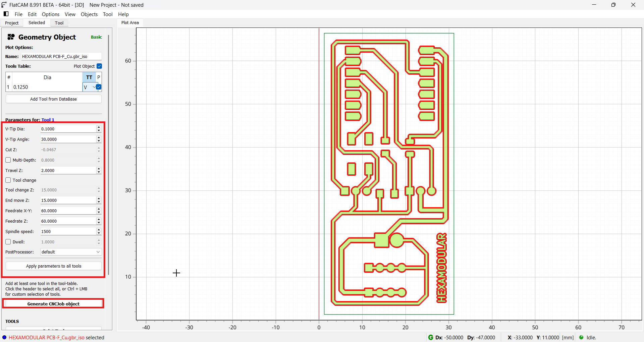The width and height of the screenshot is (644, 342).
Task: Click the End move Z spinner arrows
Action: click(x=99, y=200)
